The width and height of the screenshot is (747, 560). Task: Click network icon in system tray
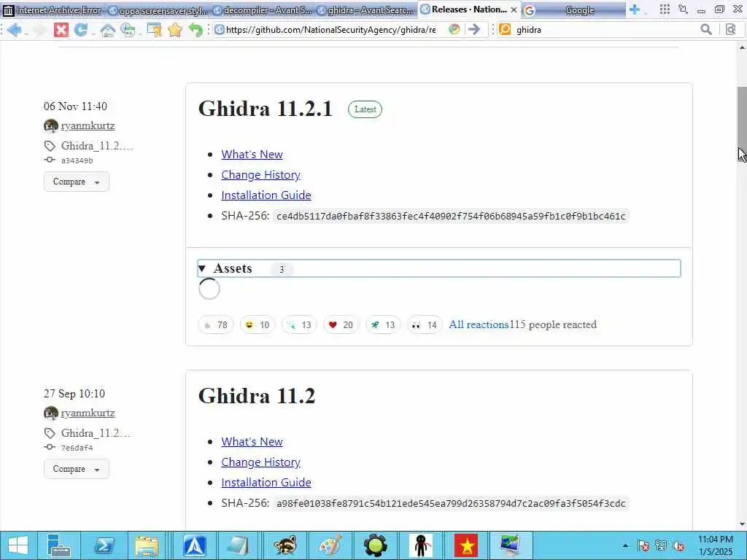click(x=661, y=545)
